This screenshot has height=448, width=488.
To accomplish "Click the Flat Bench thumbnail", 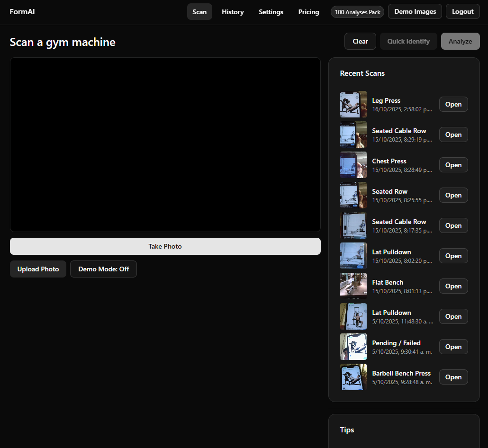I will pyautogui.click(x=353, y=286).
